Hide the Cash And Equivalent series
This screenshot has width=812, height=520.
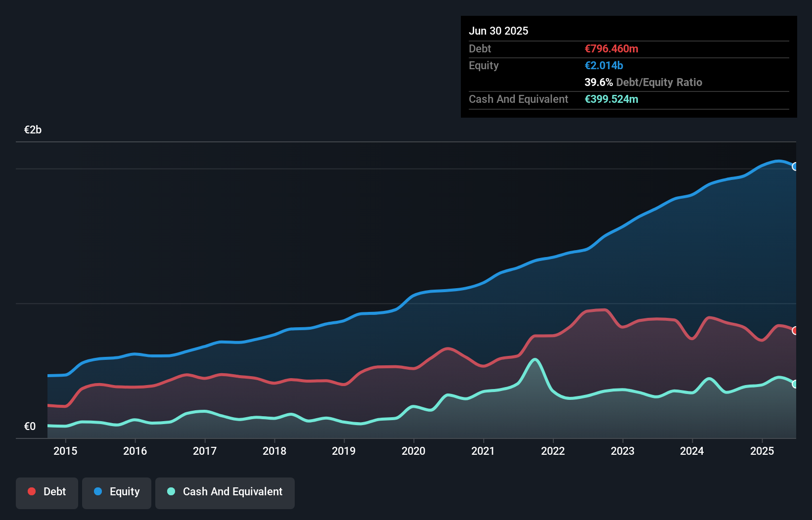point(225,492)
